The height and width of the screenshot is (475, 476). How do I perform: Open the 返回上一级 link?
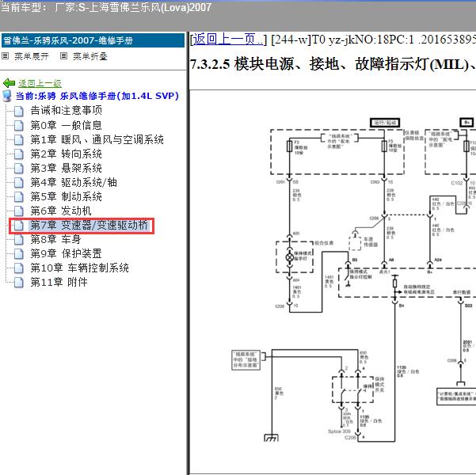pos(40,83)
